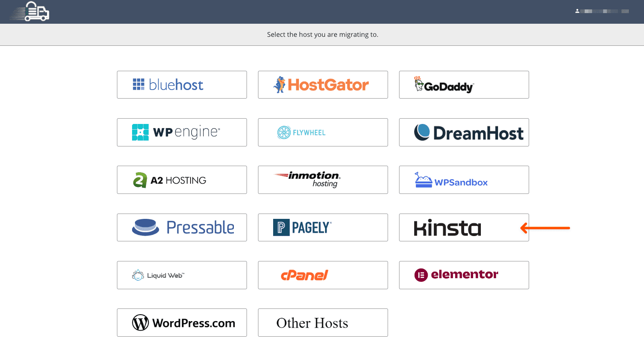
Task: Choose WordPress.com as the host
Action: [x=182, y=322]
